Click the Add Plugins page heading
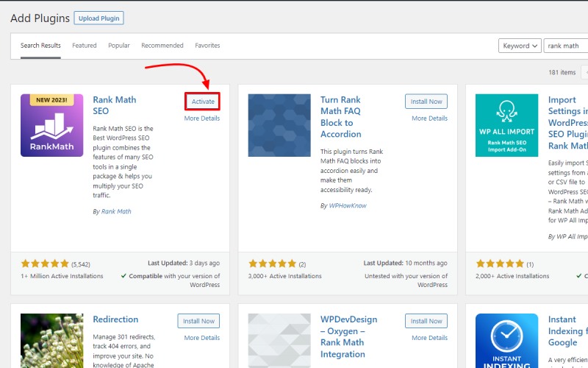 pyautogui.click(x=40, y=18)
